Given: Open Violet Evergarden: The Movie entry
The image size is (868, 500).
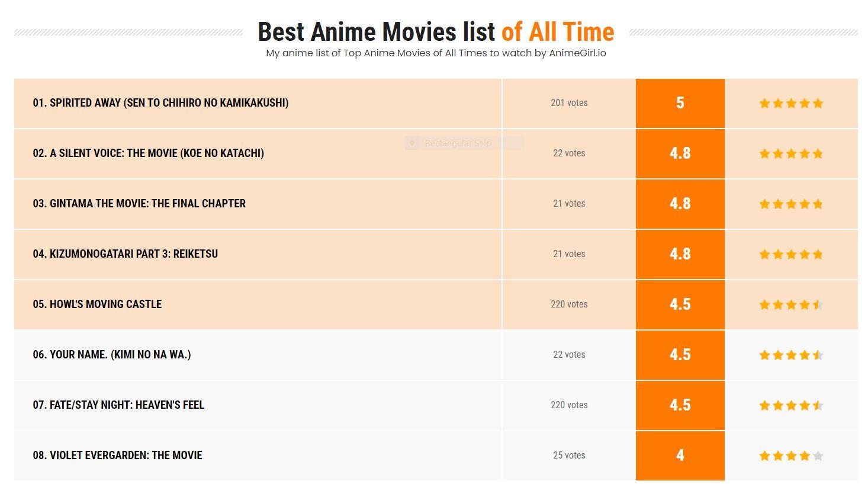Looking at the screenshot, I should [117, 455].
